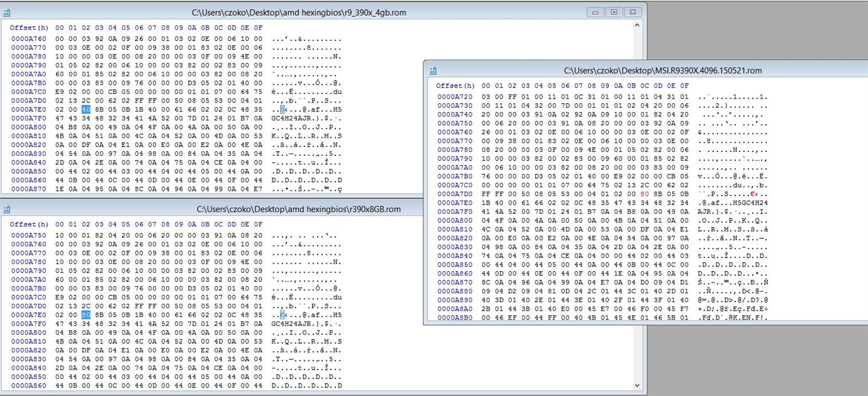Restore the r9_390x_4gb.rom window size

coord(614,12)
